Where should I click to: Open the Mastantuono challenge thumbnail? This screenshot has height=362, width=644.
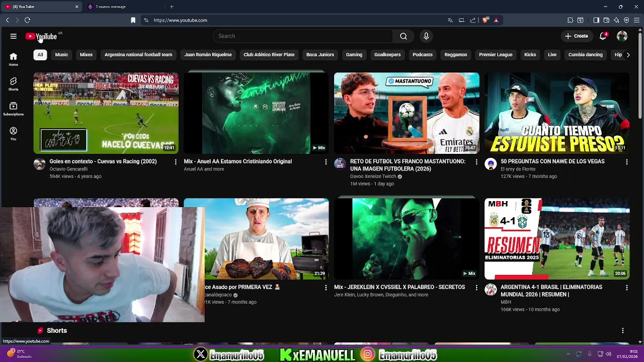tap(407, 113)
